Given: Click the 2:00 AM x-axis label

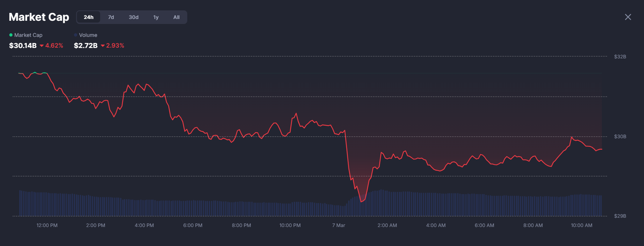Looking at the screenshot, I should 387,225.
